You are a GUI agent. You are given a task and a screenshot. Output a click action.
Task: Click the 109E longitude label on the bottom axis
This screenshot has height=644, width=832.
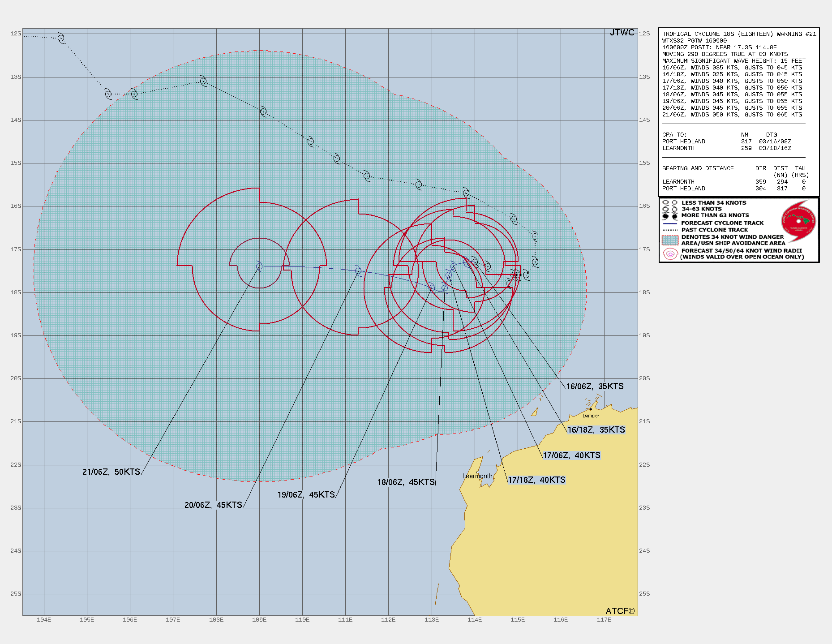[259, 620]
